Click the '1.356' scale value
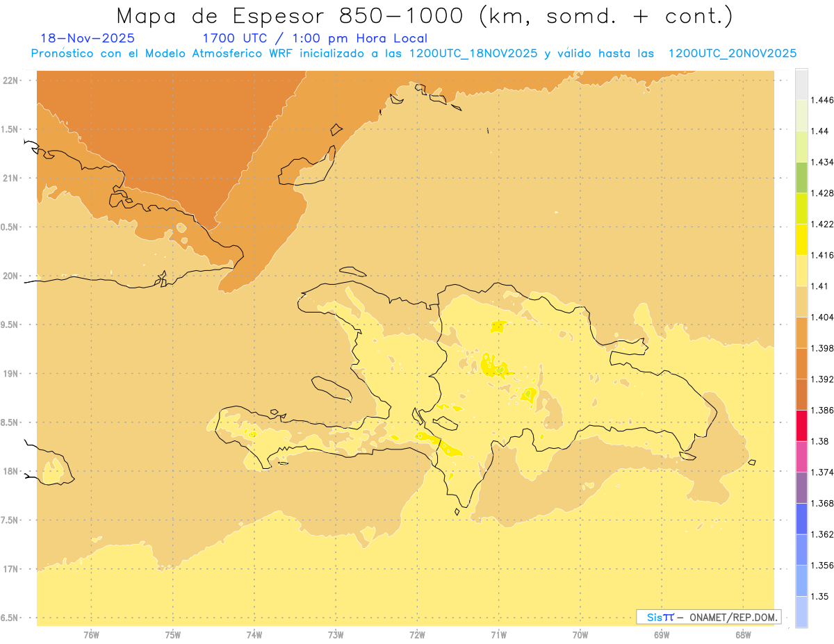Screen dimensions: 834x644 pyautogui.click(x=821, y=565)
